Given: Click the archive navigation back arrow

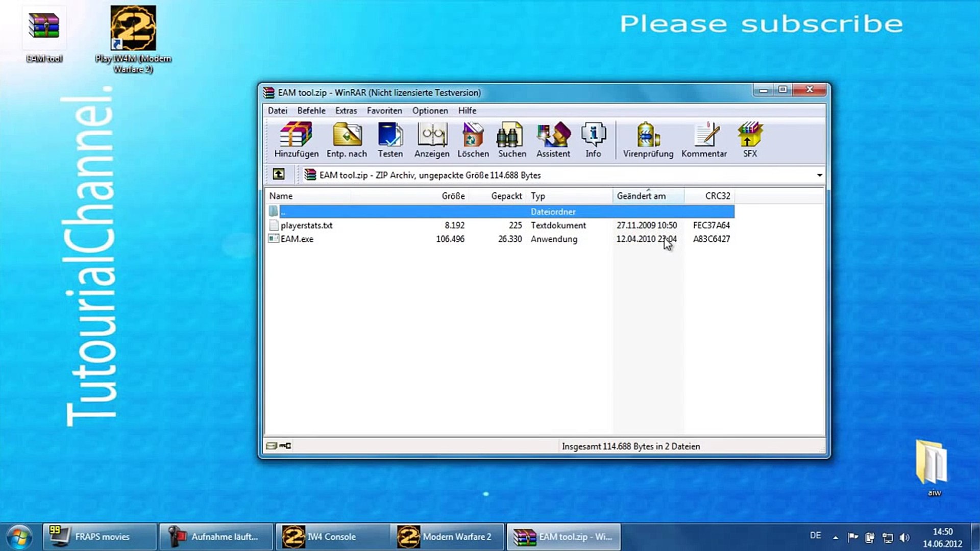Looking at the screenshot, I should 279,174.
